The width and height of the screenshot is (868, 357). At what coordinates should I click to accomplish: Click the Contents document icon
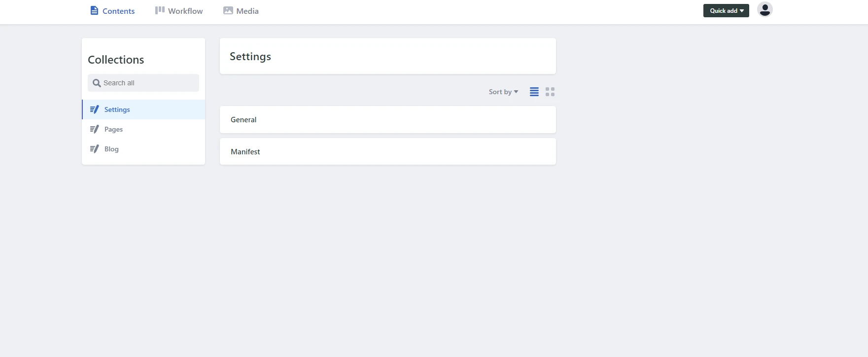94,10
